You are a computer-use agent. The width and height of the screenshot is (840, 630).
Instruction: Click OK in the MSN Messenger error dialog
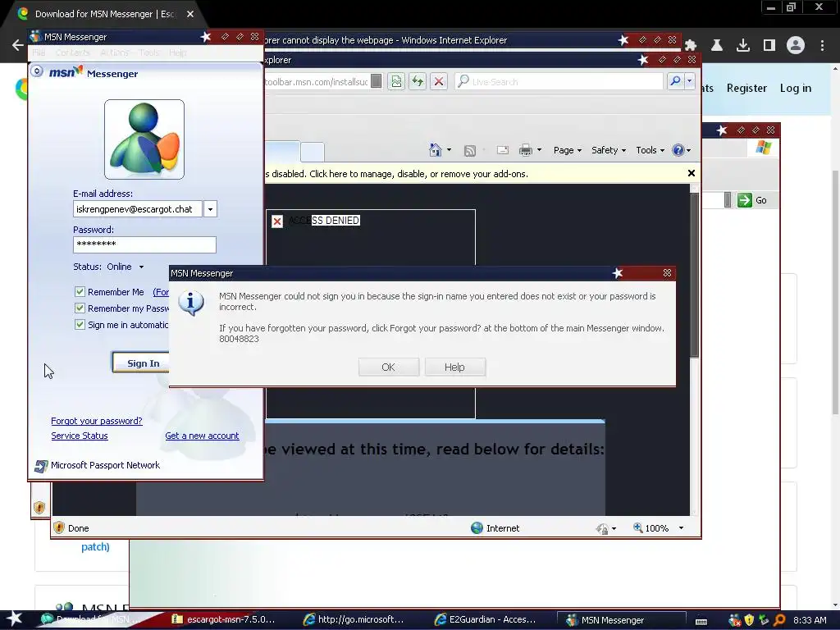(x=388, y=367)
